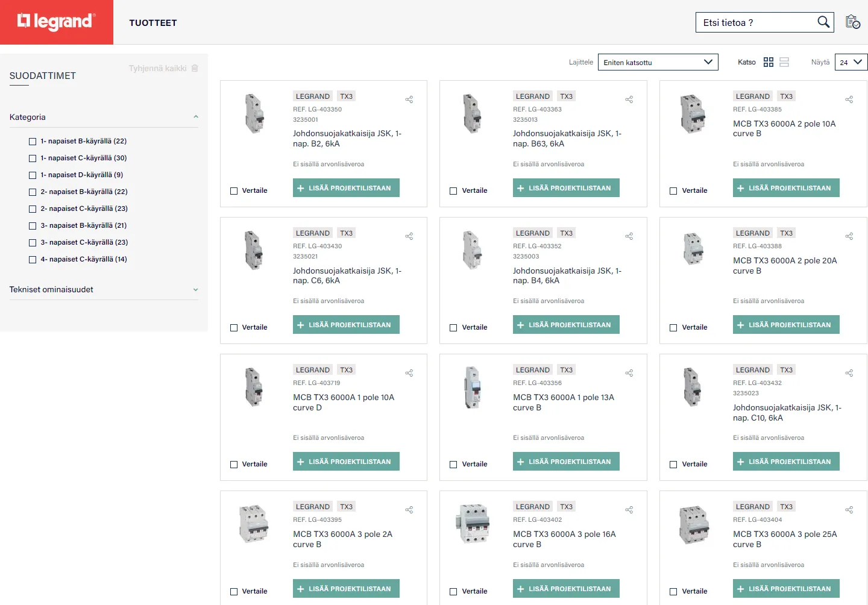The width and height of the screenshot is (868, 605).
Task: Open the Eniten katsottu sort dropdown
Action: pos(658,62)
